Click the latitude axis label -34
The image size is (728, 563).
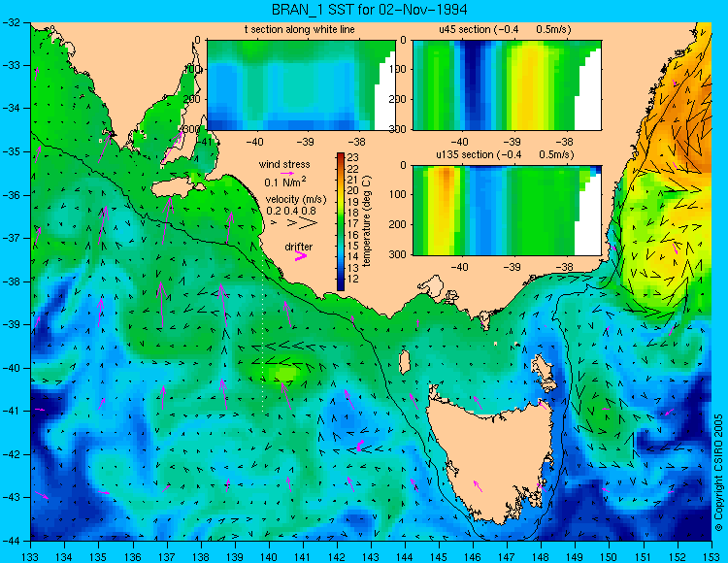11,108
